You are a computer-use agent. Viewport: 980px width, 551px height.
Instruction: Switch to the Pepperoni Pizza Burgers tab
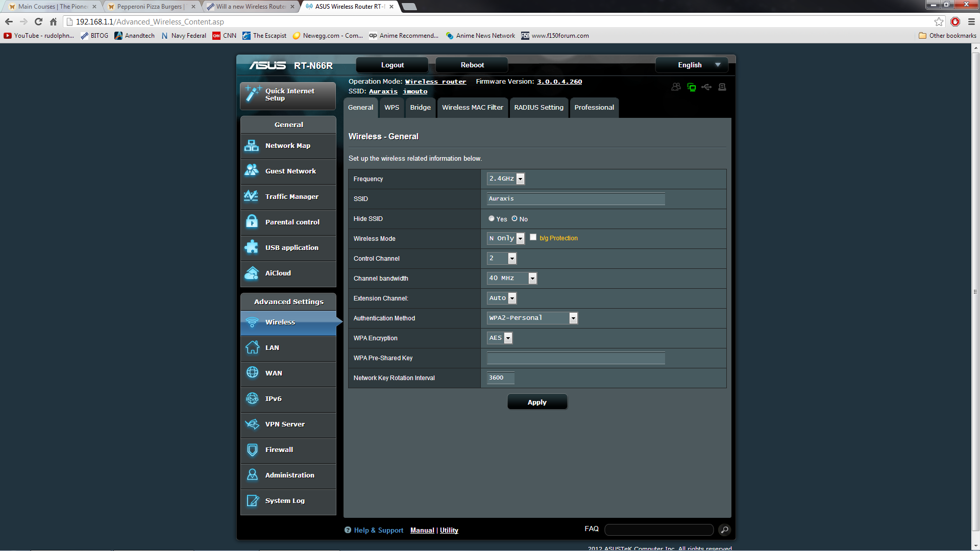click(x=151, y=7)
